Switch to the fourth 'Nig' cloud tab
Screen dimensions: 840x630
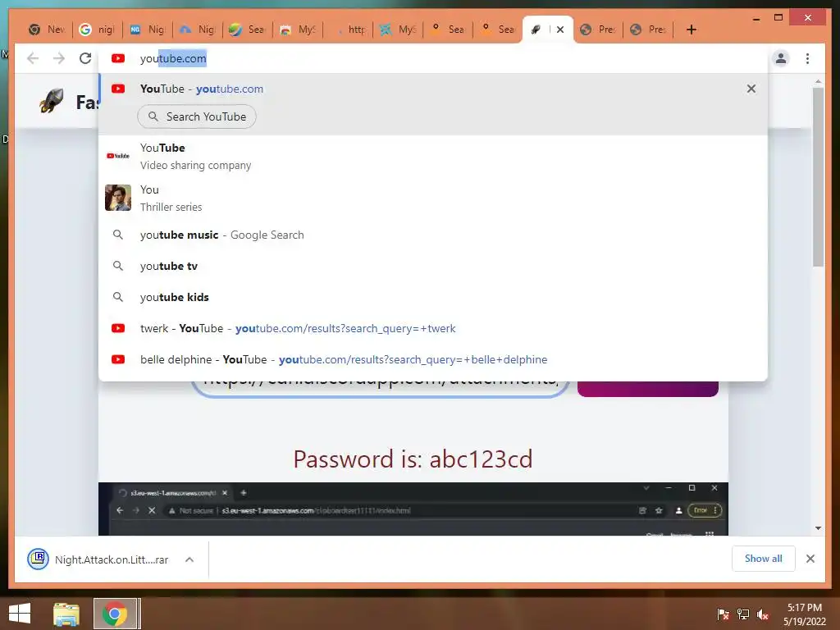pyautogui.click(x=197, y=30)
